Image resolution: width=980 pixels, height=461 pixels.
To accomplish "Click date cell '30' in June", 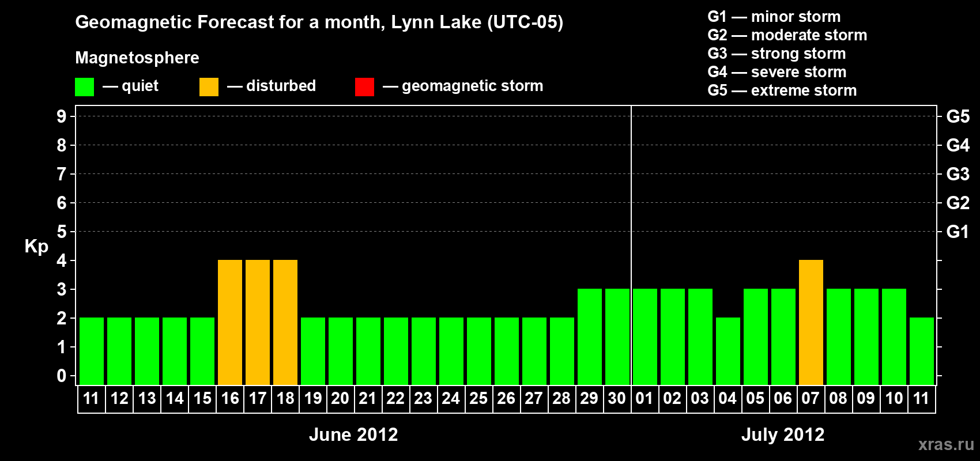I will pos(617,399).
